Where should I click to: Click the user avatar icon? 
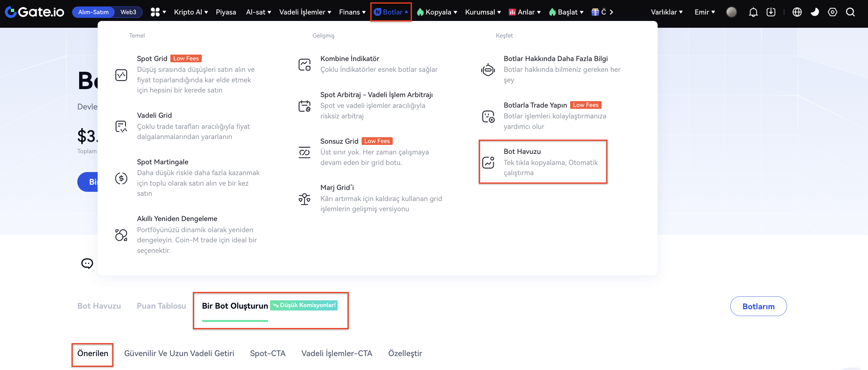coord(731,12)
